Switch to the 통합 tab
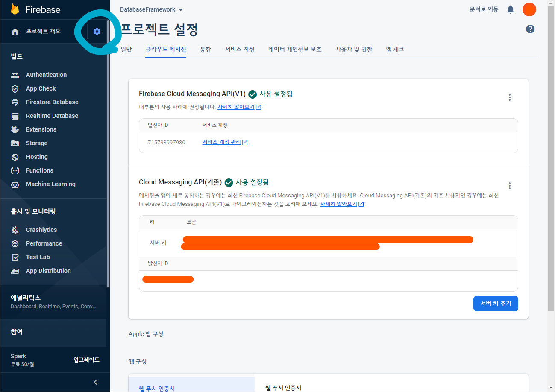Viewport: 555px width, 392px height. click(x=206, y=49)
